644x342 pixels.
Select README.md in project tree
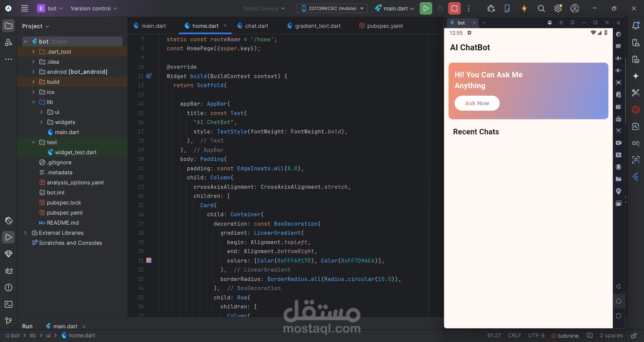59,223
